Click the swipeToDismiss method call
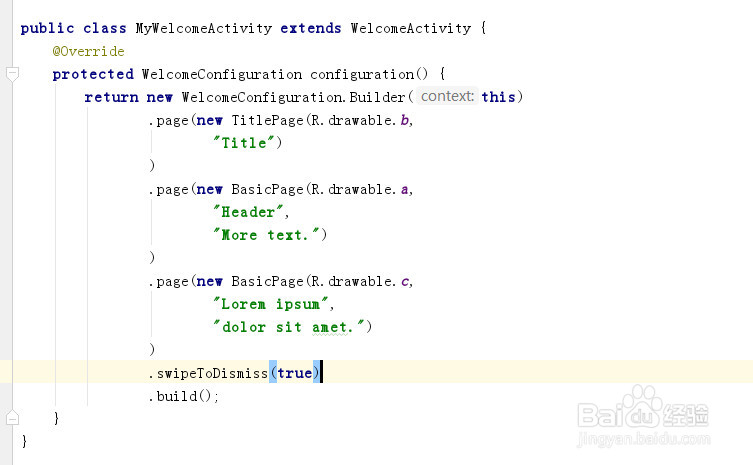753x465 pixels. 212,373
